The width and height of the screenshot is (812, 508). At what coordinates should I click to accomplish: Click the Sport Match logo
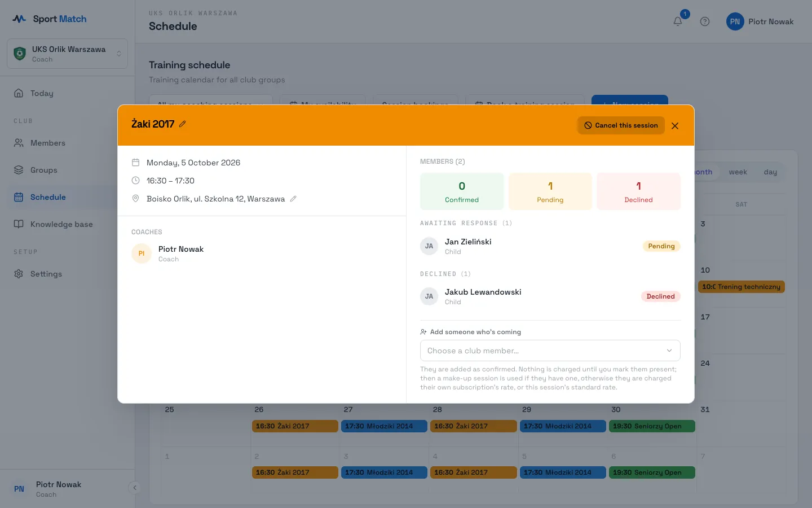[x=50, y=19]
